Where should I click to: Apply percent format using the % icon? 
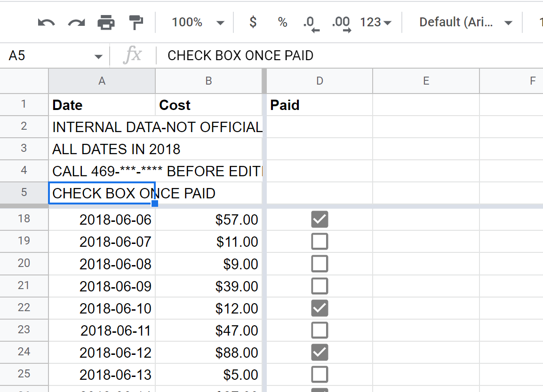282,22
